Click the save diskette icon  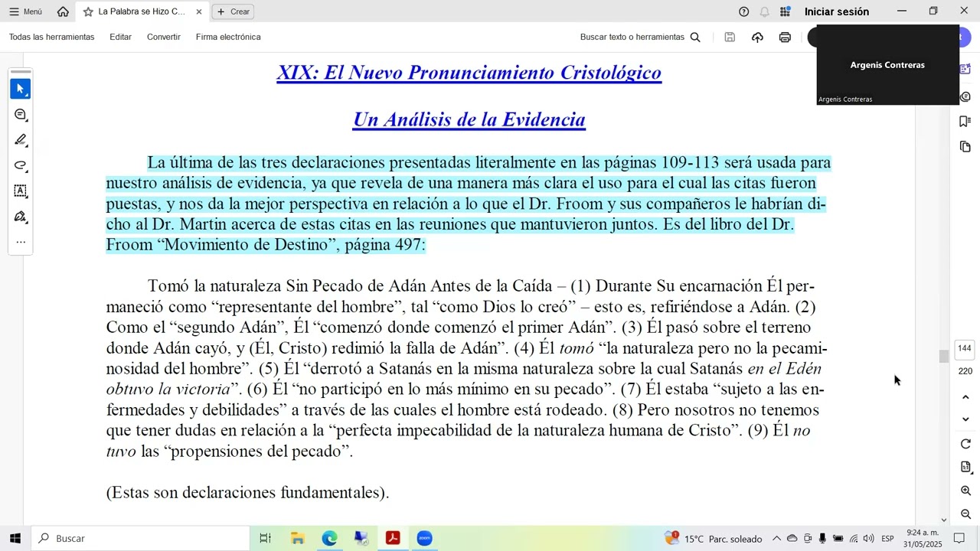tap(730, 37)
